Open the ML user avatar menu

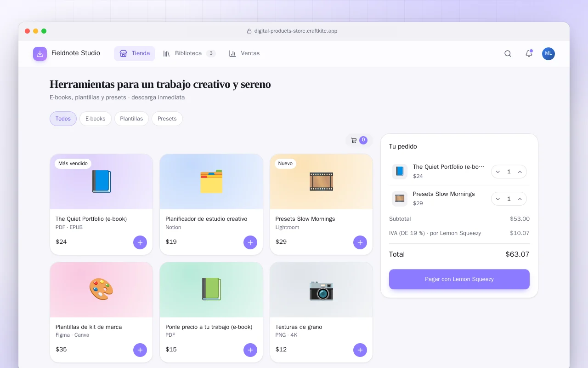click(548, 54)
